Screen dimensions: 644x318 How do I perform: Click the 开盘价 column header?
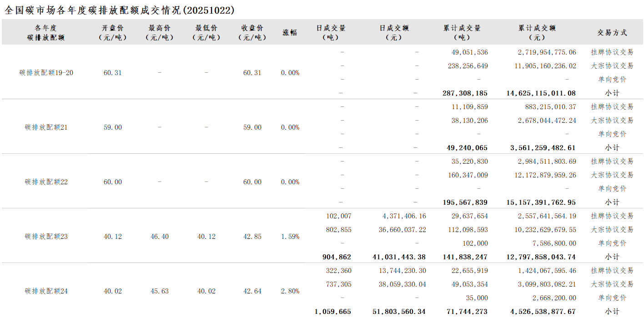click(113, 33)
